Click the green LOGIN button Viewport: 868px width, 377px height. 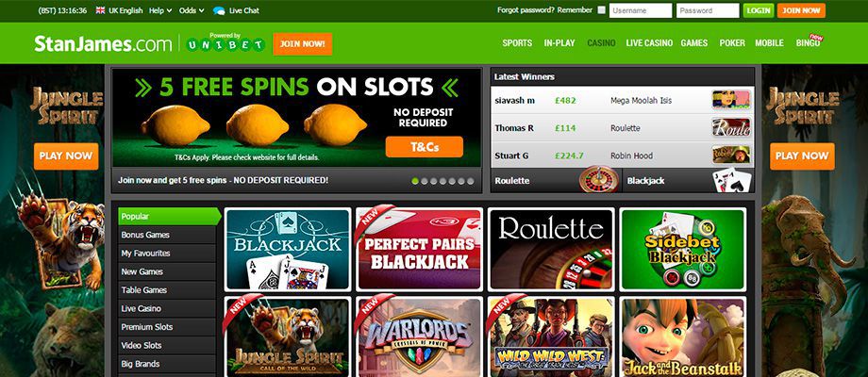click(x=759, y=10)
